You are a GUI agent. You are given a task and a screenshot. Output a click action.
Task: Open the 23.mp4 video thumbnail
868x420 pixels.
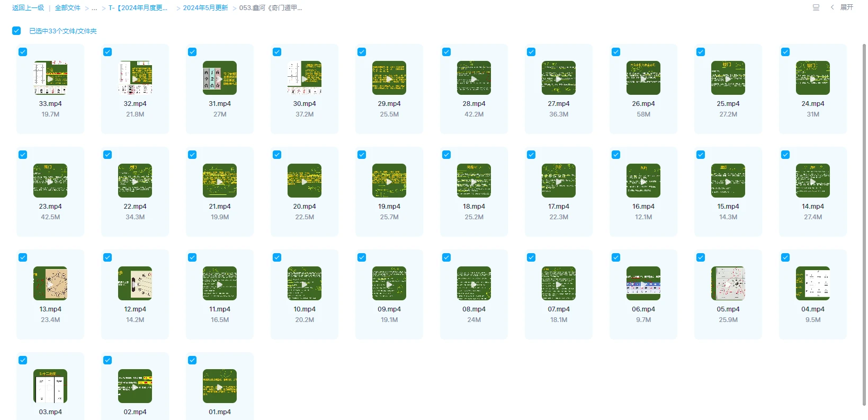(x=50, y=181)
